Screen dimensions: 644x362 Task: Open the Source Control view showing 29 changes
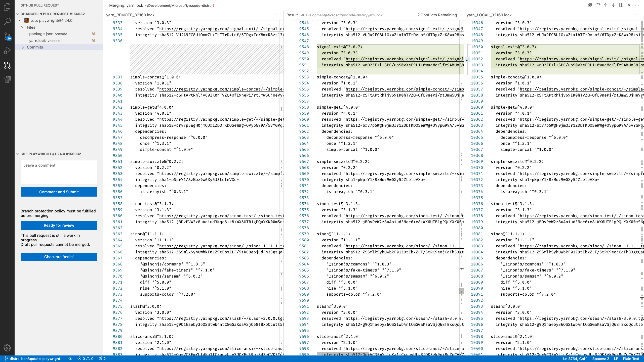[x=7, y=36]
